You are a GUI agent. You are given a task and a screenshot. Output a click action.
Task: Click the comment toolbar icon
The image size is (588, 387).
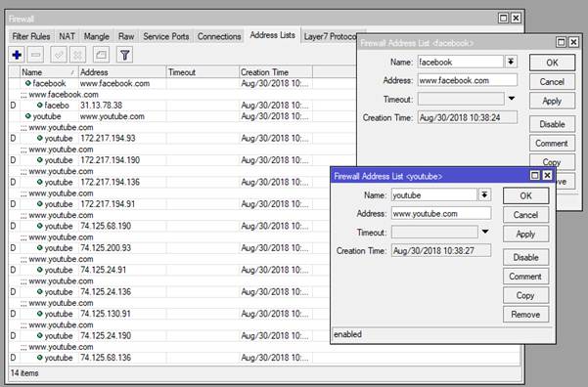point(101,55)
